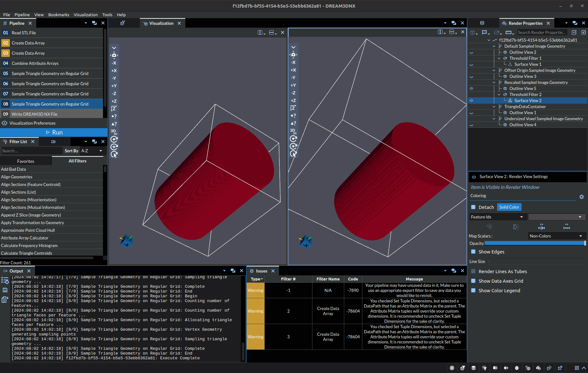Image resolution: width=588 pixels, height=373 pixels.
Task: Check the Detach option in Coloring panel
Action: [473, 207]
